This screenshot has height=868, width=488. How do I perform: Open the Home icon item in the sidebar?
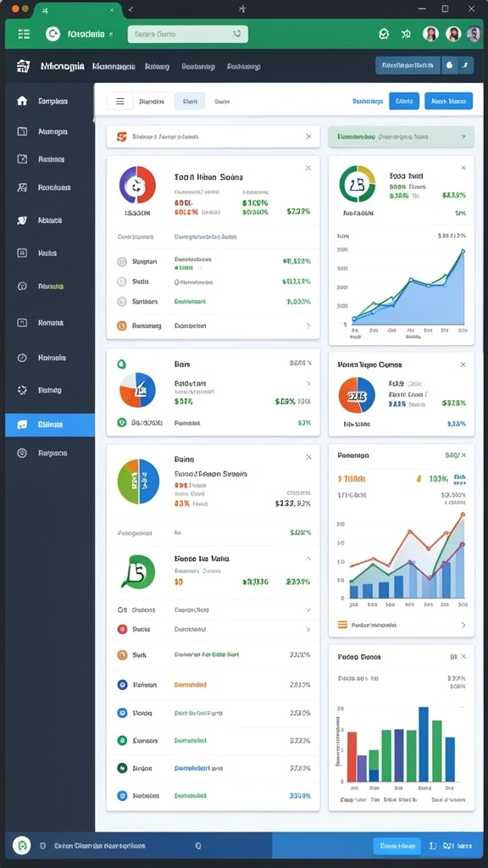pos(22,101)
